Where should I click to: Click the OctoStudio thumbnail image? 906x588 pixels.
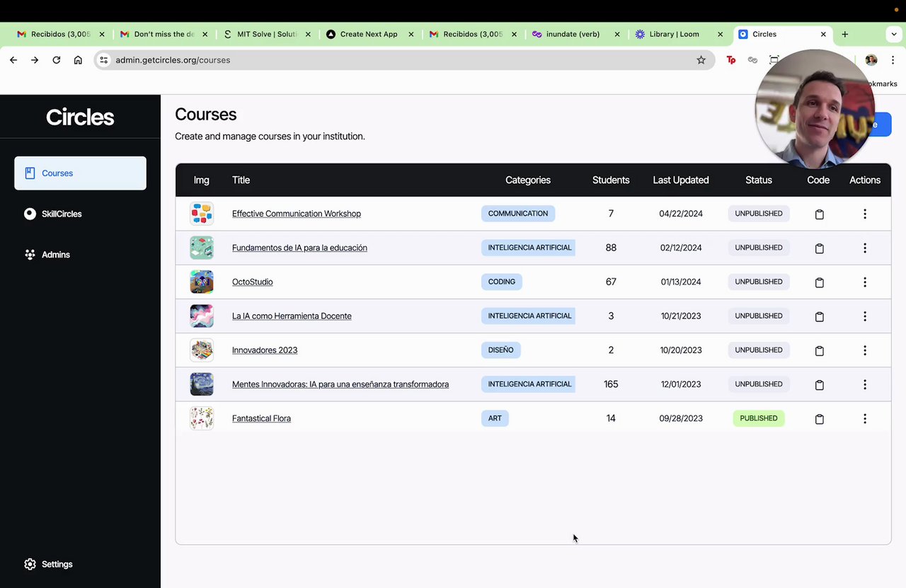(202, 282)
